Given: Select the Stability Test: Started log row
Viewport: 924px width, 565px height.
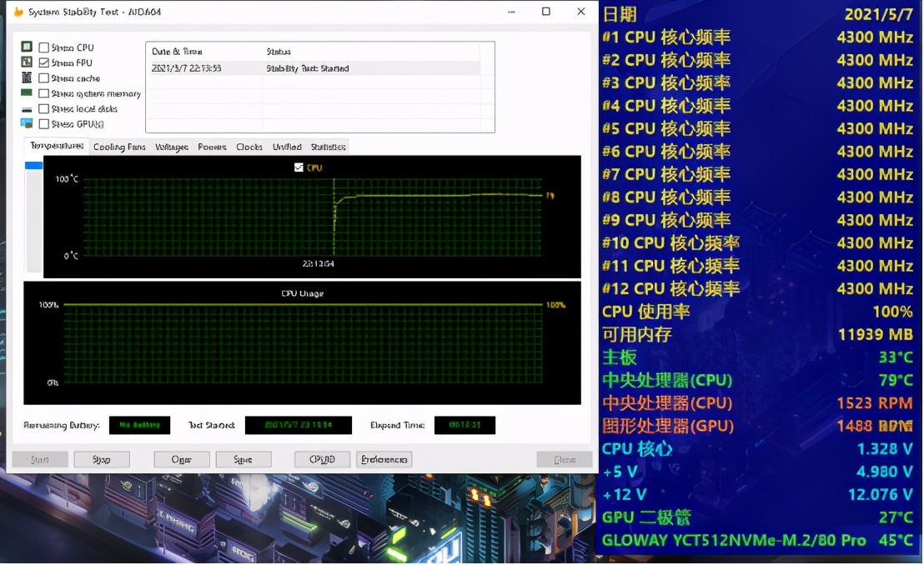Looking at the screenshot, I should (313, 68).
